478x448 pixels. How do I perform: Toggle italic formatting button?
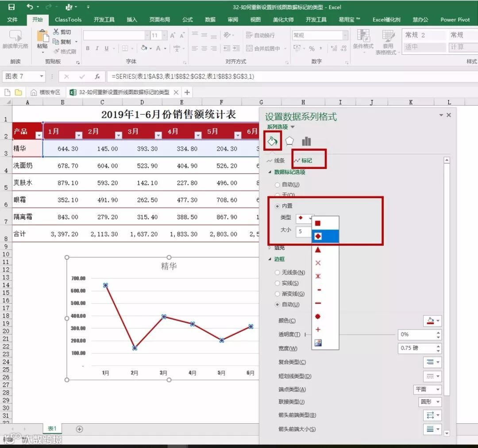[97, 48]
